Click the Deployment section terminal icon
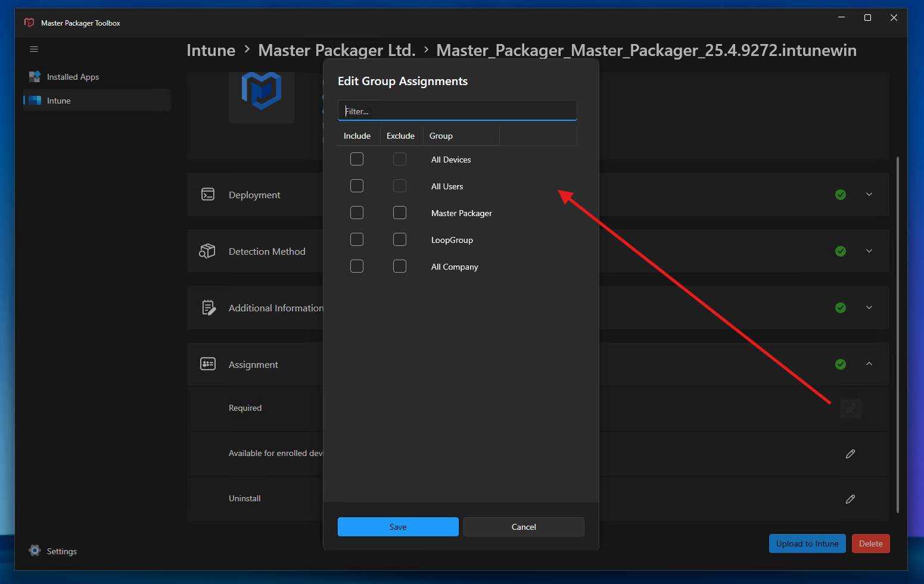The width and height of the screenshot is (924, 584). pyautogui.click(x=208, y=195)
